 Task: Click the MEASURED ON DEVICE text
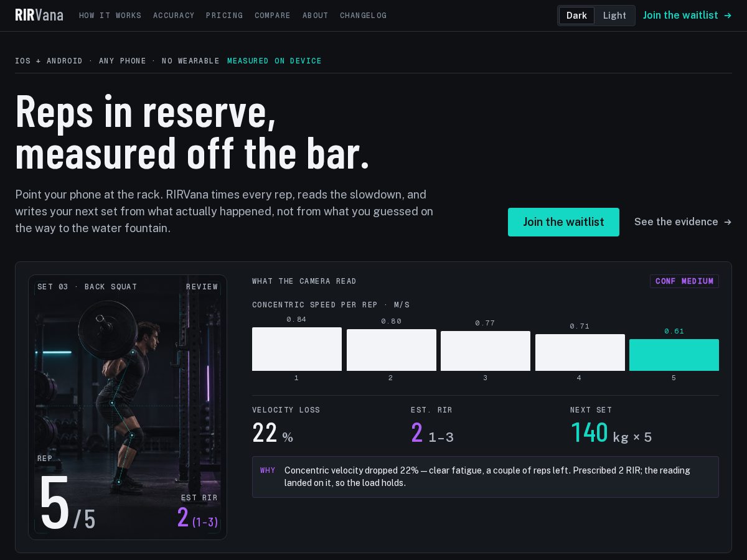tap(275, 61)
